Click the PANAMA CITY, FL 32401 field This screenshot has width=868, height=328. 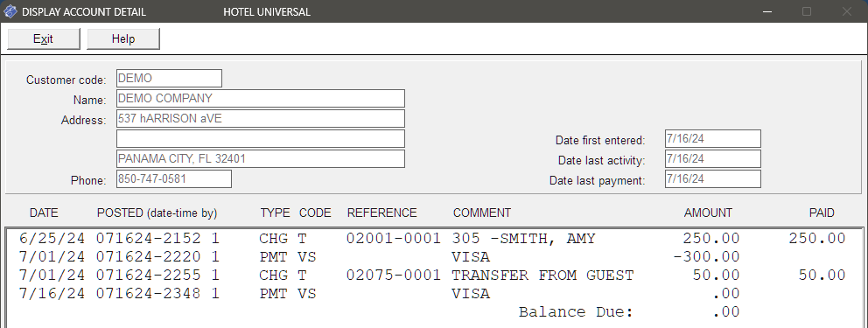[x=260, y=158]
